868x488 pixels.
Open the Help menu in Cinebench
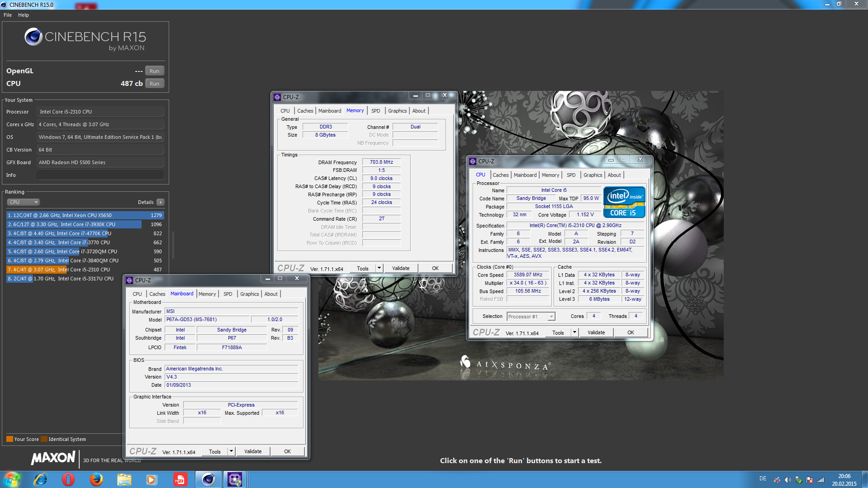[x=24, y=15]
